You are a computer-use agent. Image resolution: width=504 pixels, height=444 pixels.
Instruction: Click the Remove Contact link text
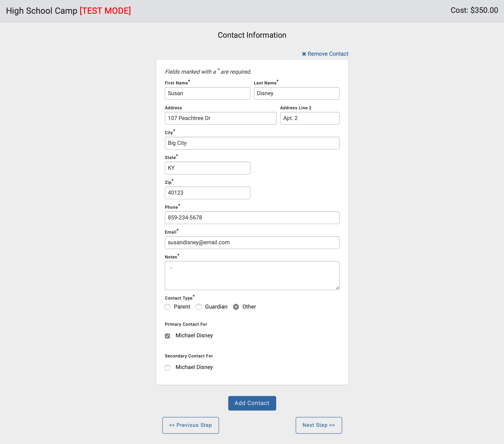coord(328,54)
